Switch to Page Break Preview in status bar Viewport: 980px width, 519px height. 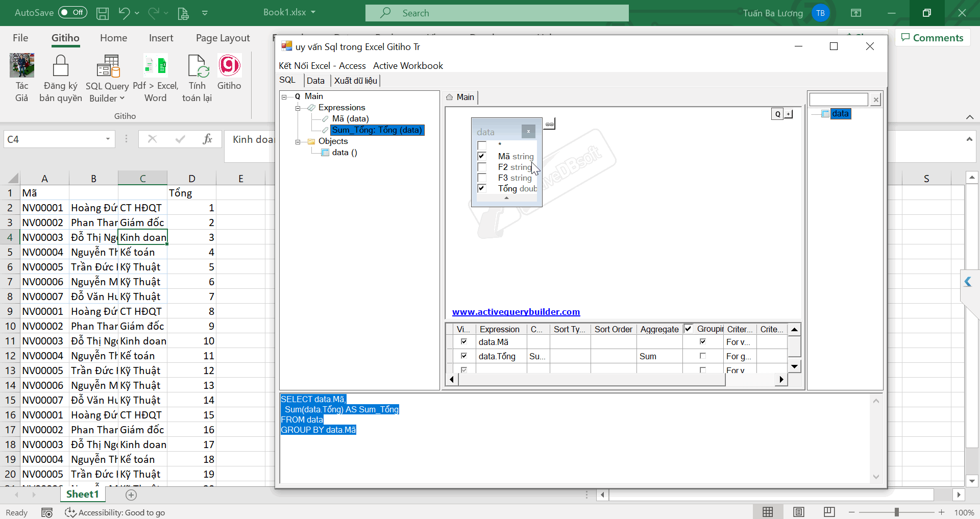(829, 512)
